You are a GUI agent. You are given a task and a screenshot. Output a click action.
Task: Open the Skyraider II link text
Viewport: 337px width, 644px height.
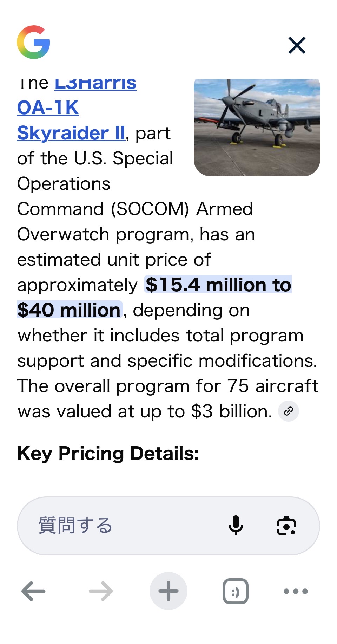click(71, 133)
